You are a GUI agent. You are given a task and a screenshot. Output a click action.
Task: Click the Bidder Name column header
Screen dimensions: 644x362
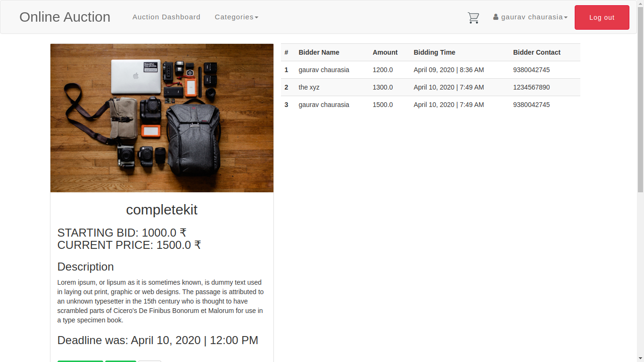point(319,52)
